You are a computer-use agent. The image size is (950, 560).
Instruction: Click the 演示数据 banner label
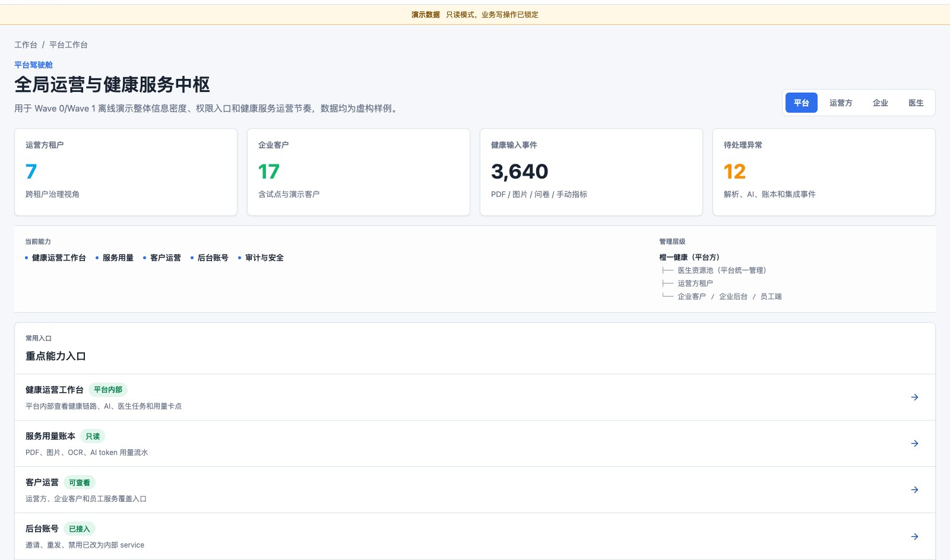coord(426,15)
